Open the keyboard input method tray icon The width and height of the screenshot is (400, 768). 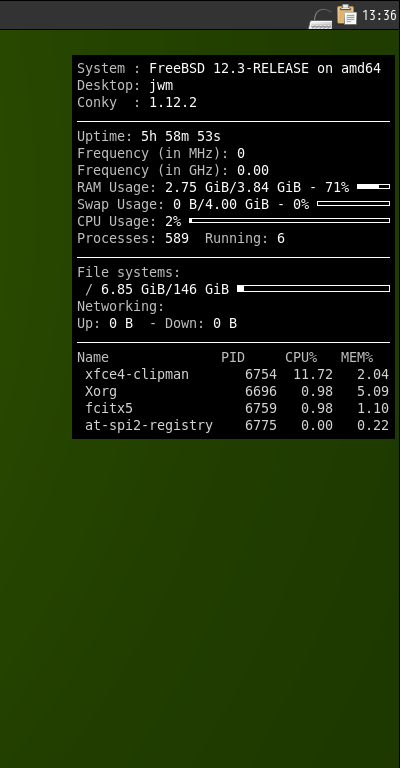click(321, 19)
